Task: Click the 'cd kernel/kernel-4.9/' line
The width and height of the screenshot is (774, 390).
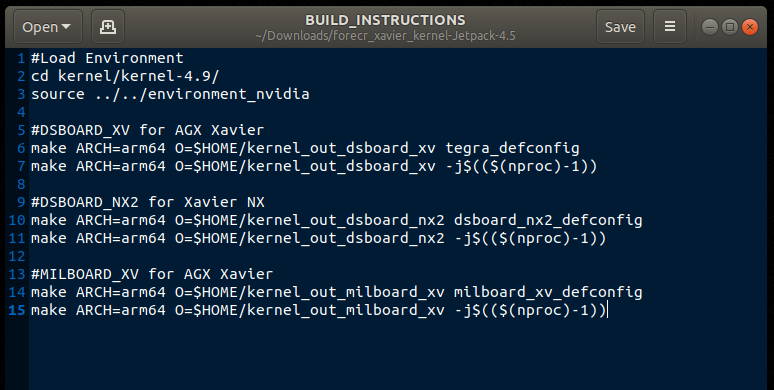Action: pyautogui.click(x=125, y=76)
